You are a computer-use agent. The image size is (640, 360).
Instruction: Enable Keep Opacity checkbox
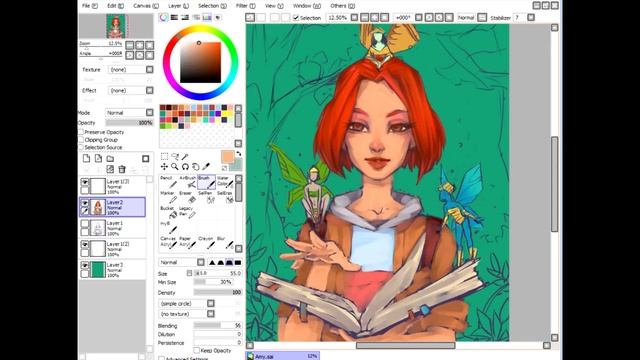(x=196, y=350)
